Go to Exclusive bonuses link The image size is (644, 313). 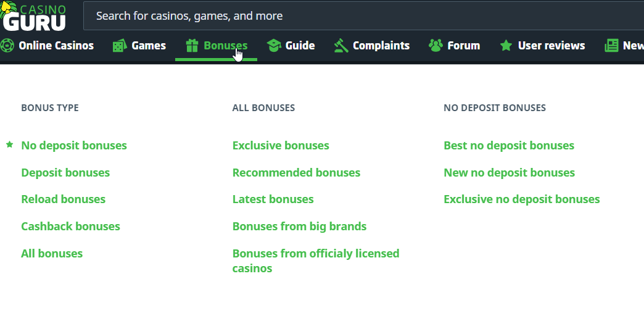click(x=281, y=146)
